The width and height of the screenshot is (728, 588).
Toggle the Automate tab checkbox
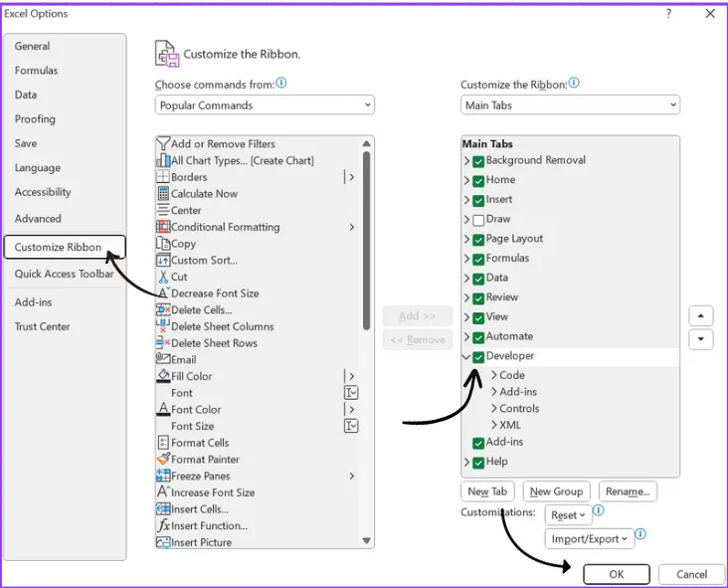click(x=478, y=337)
